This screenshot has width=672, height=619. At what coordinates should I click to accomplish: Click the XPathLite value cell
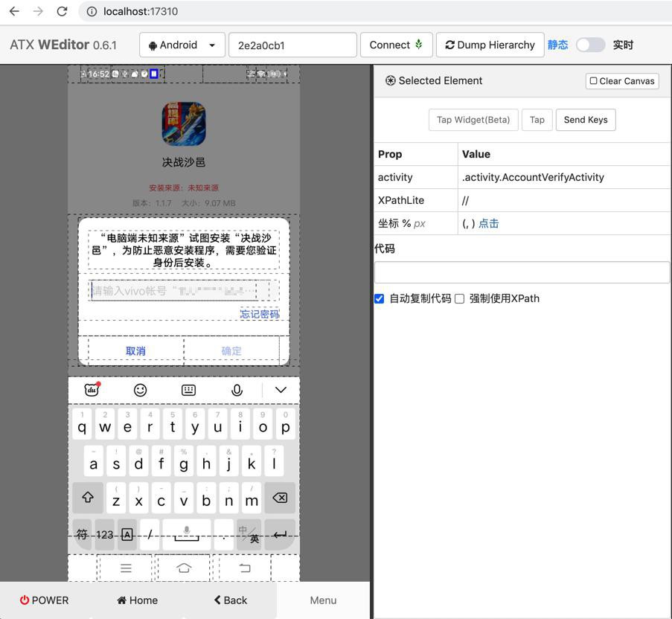coord(564,200)
